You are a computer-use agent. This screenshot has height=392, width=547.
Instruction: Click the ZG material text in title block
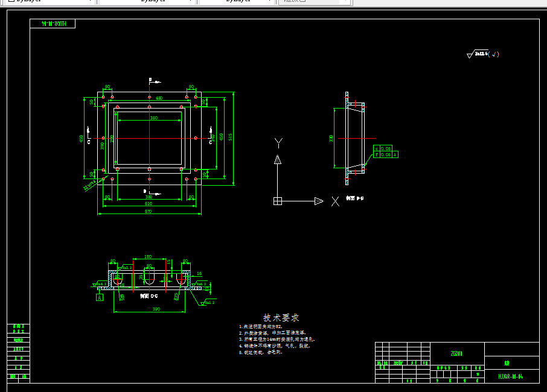(x=456, y=353)
